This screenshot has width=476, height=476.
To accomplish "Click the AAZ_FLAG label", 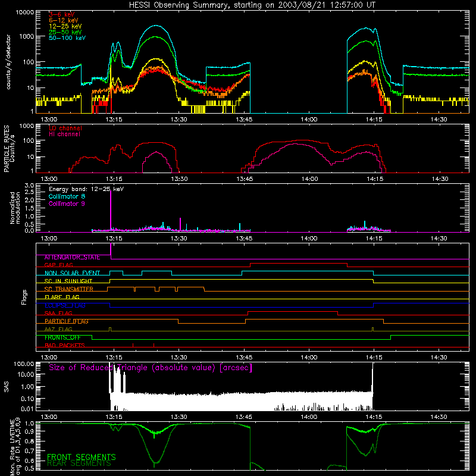I will point(58,329).
